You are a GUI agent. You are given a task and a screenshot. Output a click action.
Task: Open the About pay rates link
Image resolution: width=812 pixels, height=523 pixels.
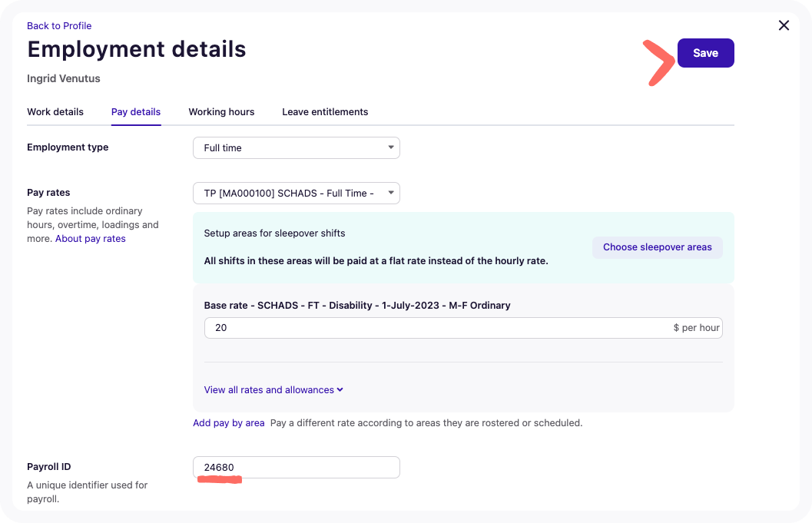pyautogui.click(x=91, y=239)
